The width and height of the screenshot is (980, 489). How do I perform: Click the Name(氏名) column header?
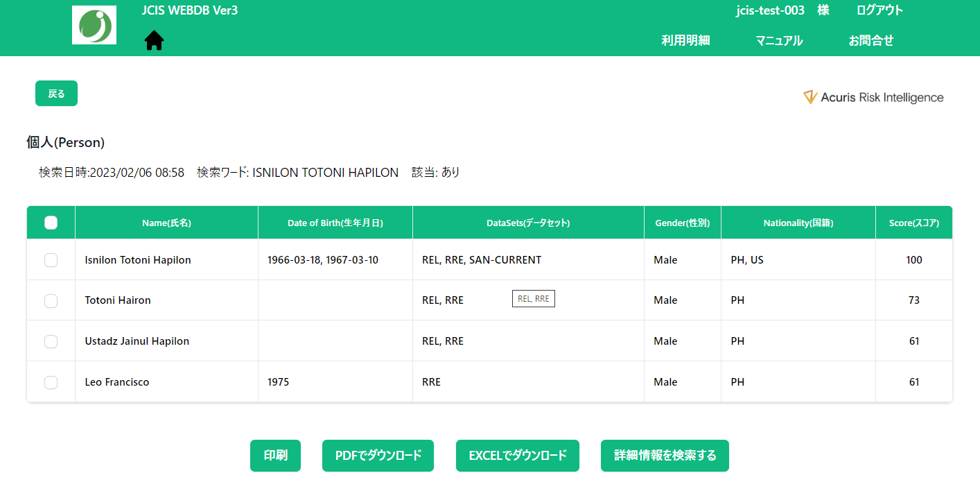[x=166, y=222]
